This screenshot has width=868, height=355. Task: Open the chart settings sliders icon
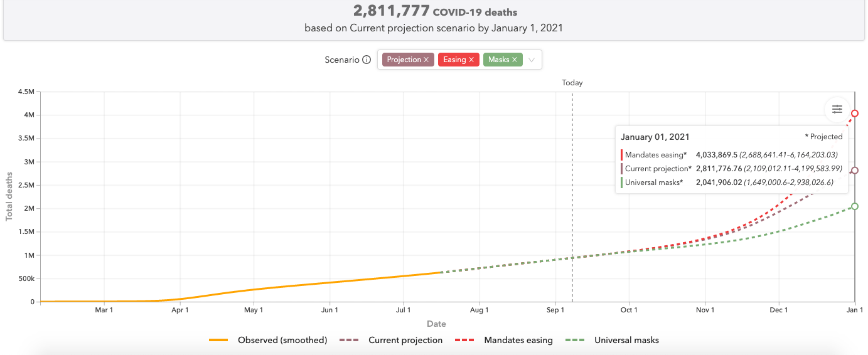(x=837, y=109)
